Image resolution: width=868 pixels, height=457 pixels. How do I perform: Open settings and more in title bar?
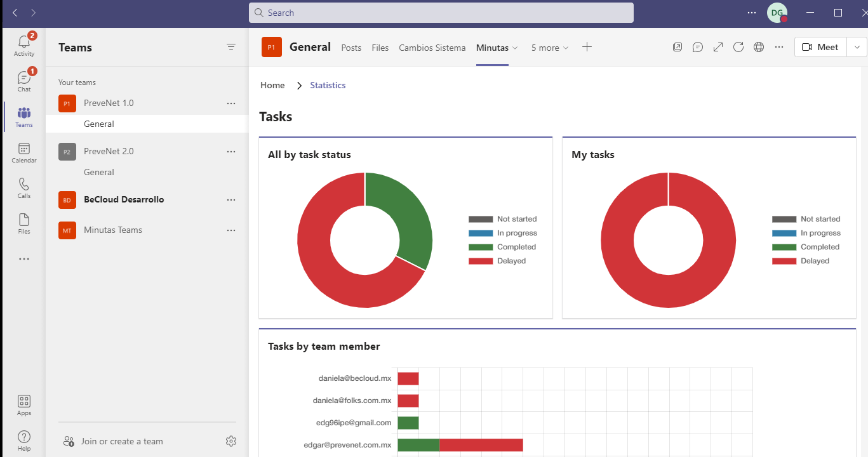pyautogui.click(x=752, y=13)
